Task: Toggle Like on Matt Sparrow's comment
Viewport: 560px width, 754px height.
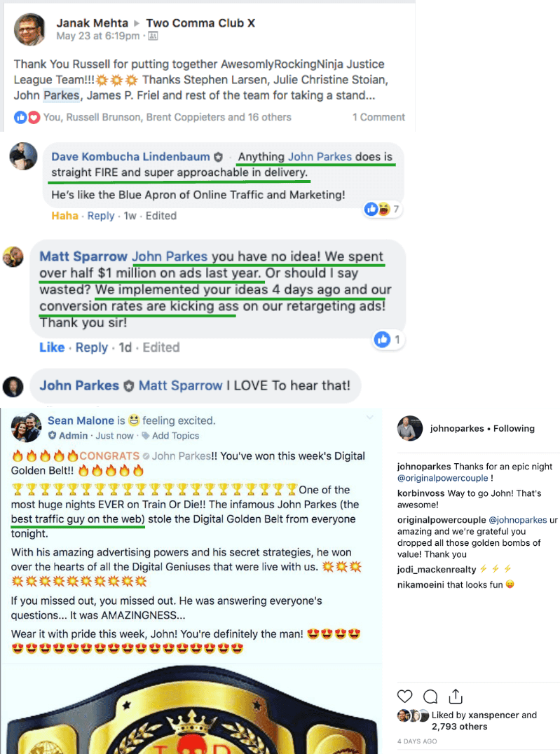Action: coord(52,347)
